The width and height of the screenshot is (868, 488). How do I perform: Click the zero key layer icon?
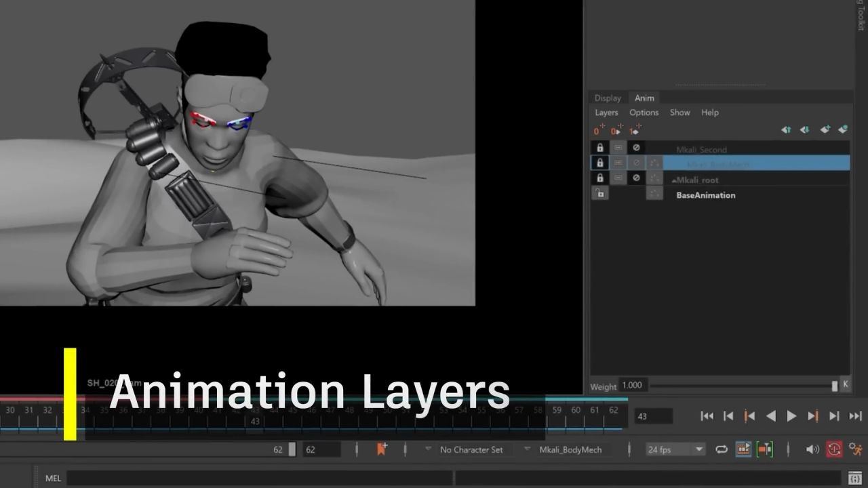597,130
